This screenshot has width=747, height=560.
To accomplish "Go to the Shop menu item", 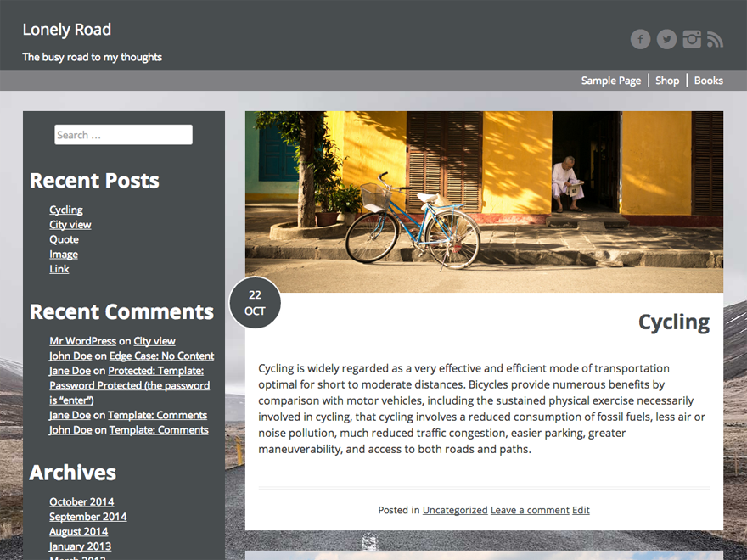I will point(667,81).
